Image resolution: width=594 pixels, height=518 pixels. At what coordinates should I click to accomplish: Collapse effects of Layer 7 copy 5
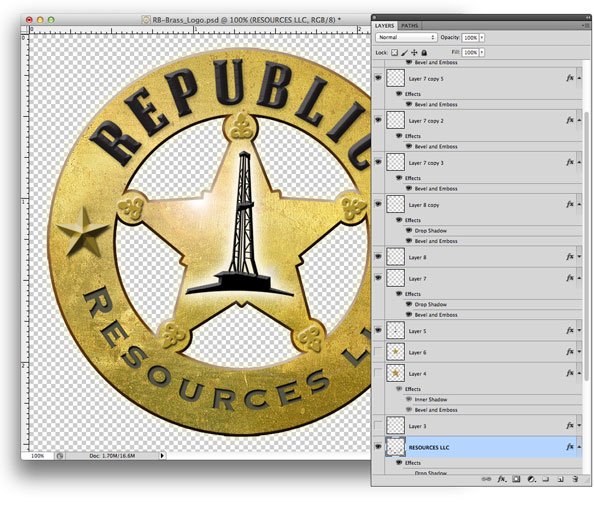pyautogui.click(x=579, y=78)
